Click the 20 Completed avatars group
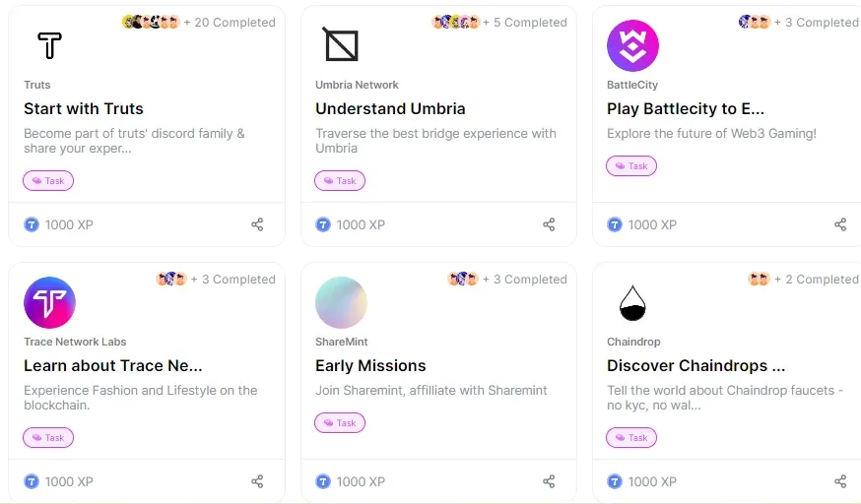The width and height of the screenshot is (861, 504). tap(151, 22)
